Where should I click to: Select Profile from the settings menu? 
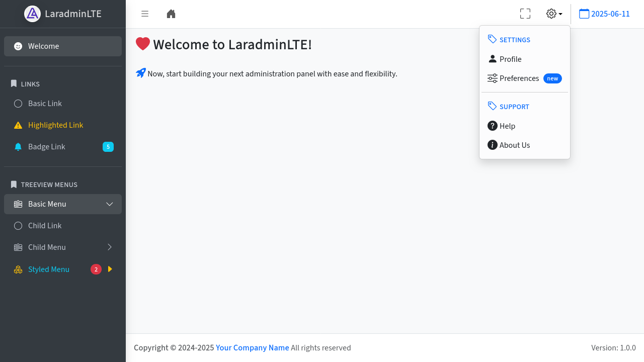[x=510, y=59]
